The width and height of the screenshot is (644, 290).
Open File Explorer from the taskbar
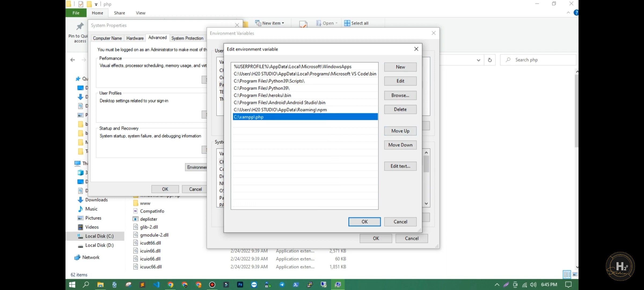point(100,285)
